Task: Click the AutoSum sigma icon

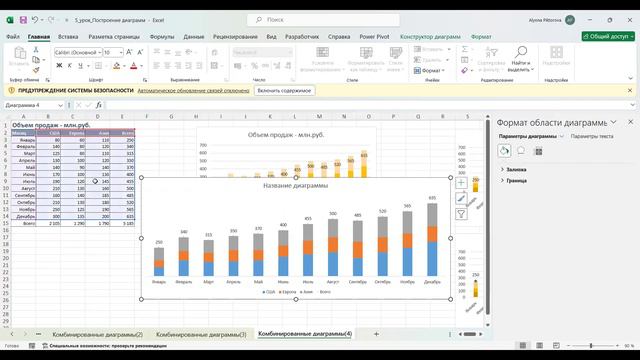Action: coord(464,49)
